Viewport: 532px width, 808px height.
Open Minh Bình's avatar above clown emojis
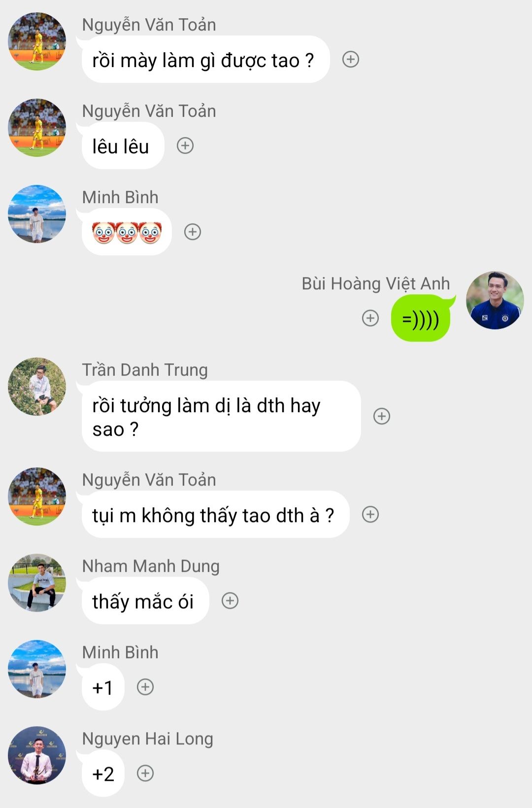(x=37, y=214)
